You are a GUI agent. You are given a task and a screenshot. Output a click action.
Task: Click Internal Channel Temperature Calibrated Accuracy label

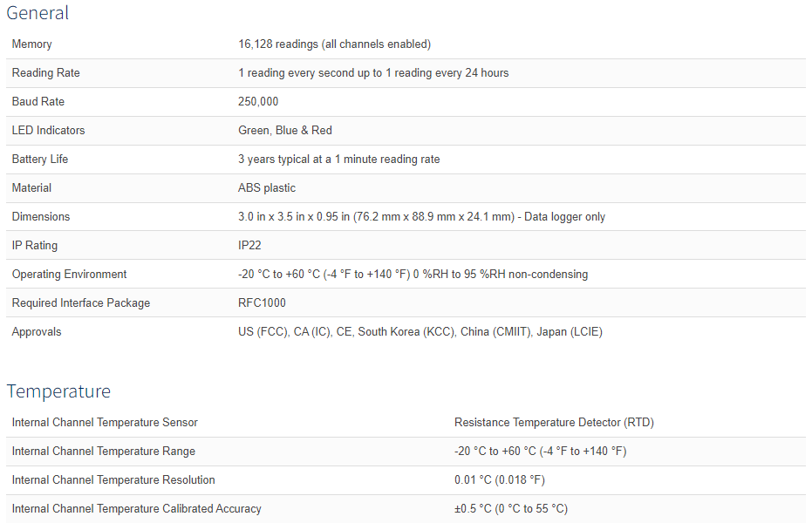[x=136, y=509]
